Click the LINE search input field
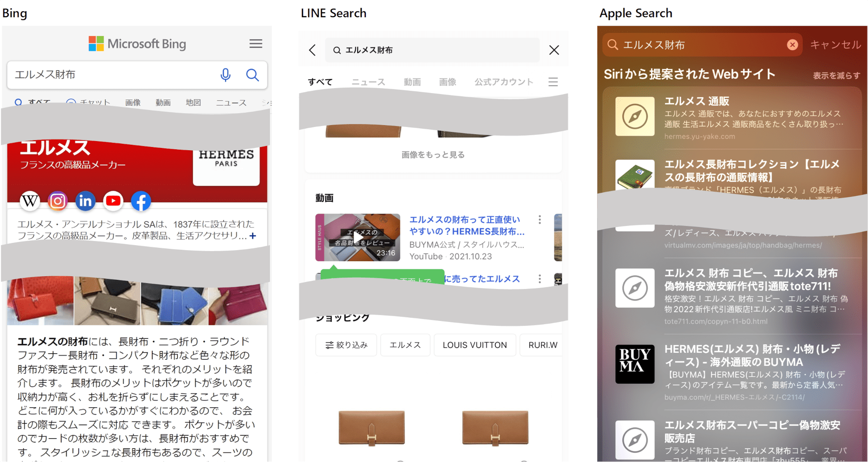 pyautogui.click(x=432, y=50)
